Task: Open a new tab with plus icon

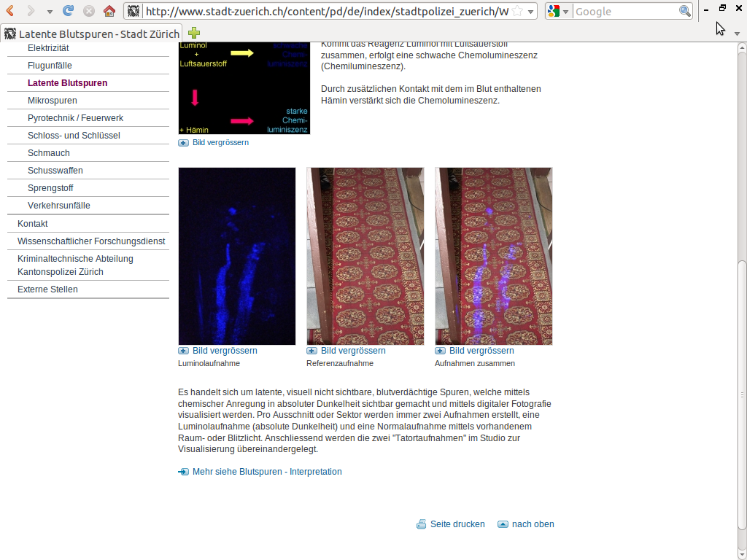Action: click(194, 33)
